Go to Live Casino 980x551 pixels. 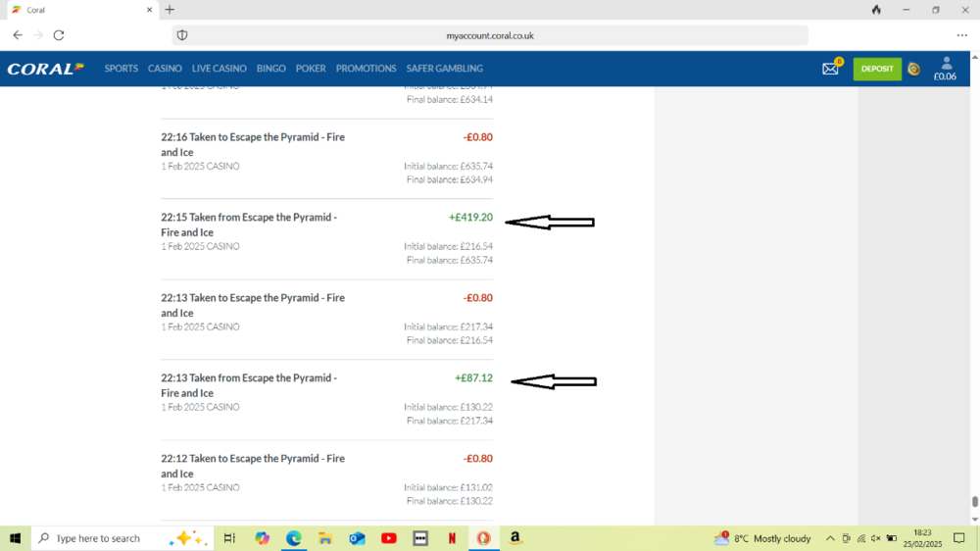[219, 69]
